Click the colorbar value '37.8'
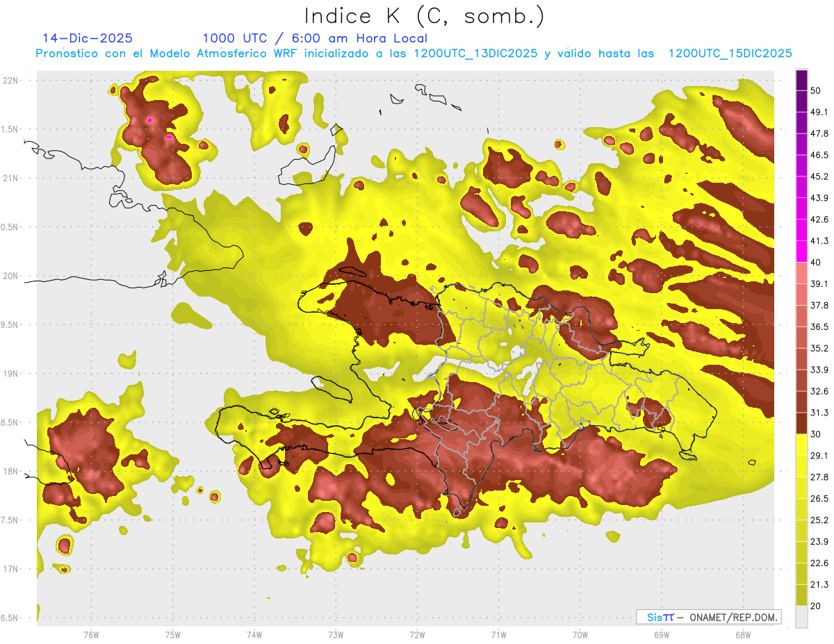834x644 pixels. [819, 305]
